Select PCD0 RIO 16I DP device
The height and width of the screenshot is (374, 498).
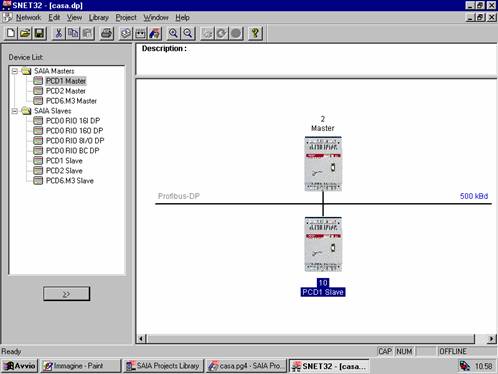(x=73, y=121)
